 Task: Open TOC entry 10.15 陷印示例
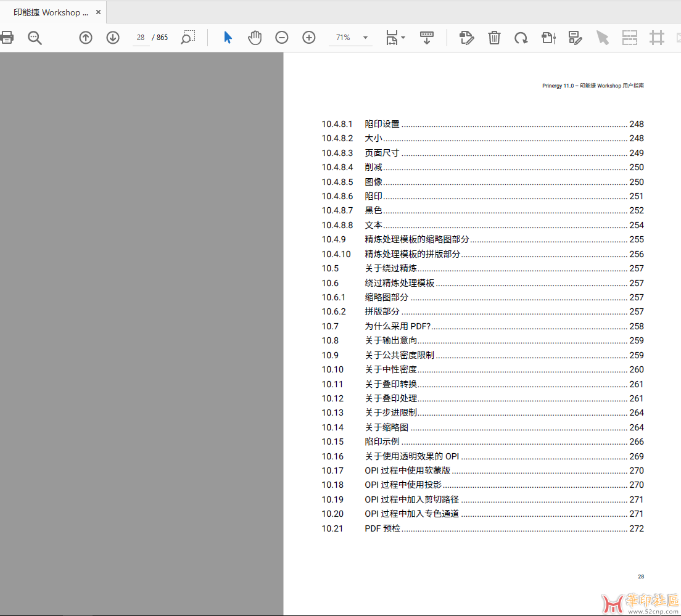coord(482,441)
